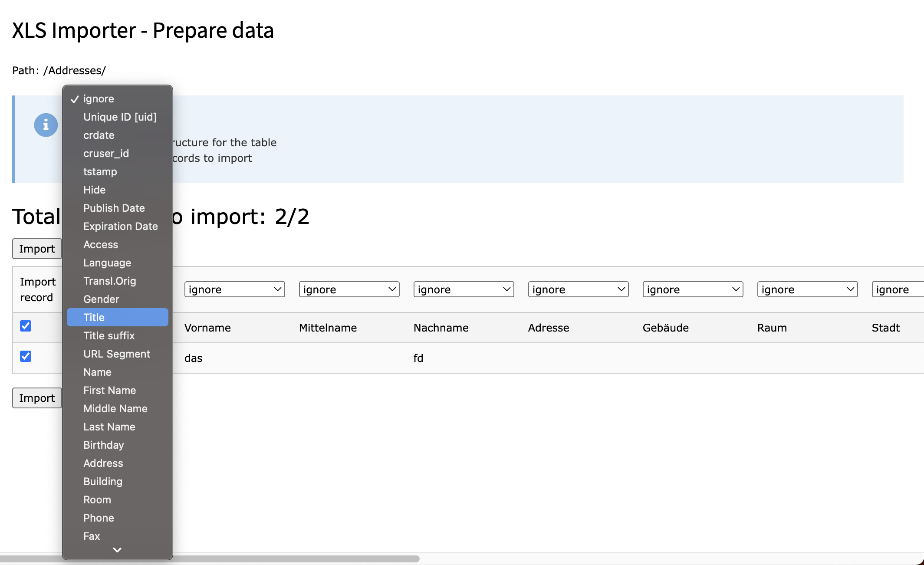This screenshot has height=565, width=924.
Task: Toggle the Vorname header row checkbox
Action: pos(26,326)
